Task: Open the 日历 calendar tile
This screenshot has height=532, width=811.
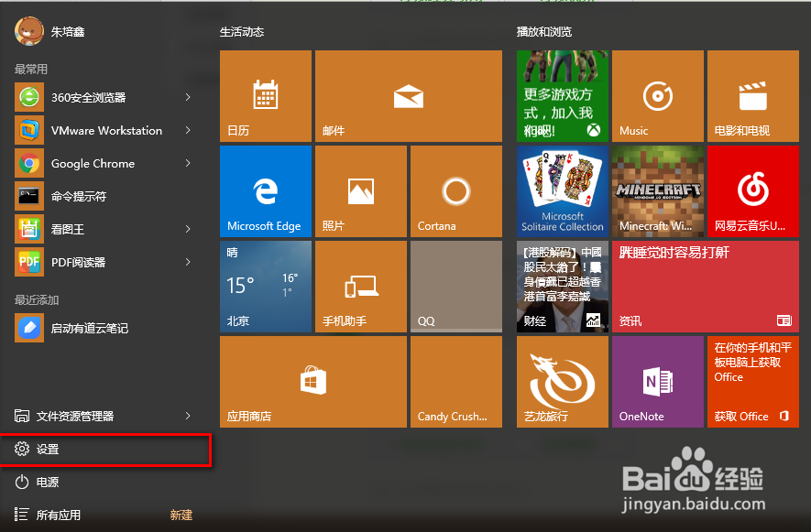Action: click(x=266, y=96)
